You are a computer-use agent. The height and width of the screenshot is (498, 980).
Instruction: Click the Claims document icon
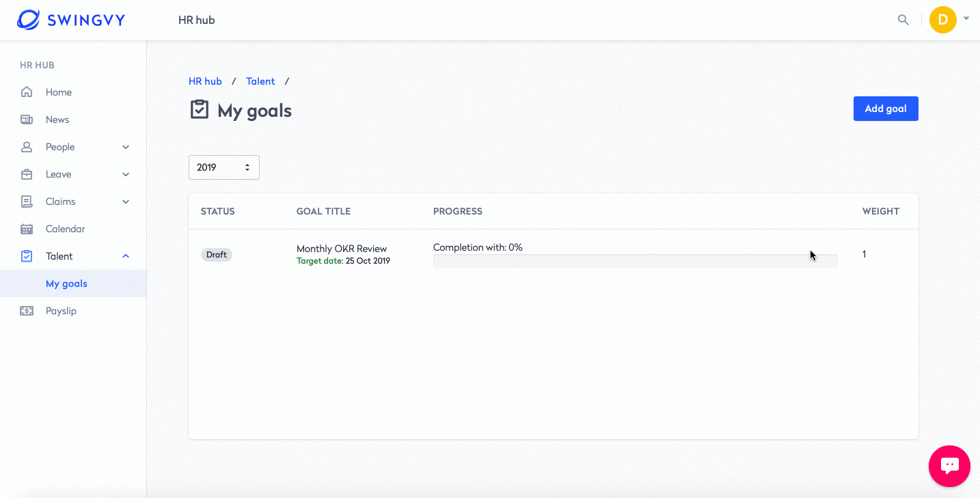pos(27,202)
